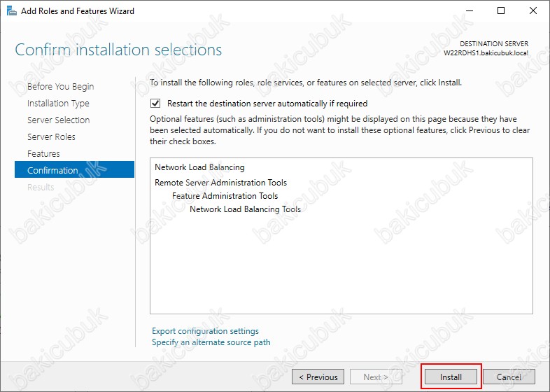Click Feature Administration Tools row
550x392 pixels.
point(225,196)
